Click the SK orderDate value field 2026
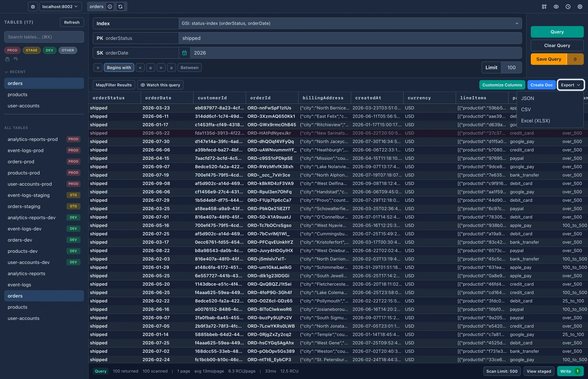This screenshot has width=588, height=379. click(356, 53)
